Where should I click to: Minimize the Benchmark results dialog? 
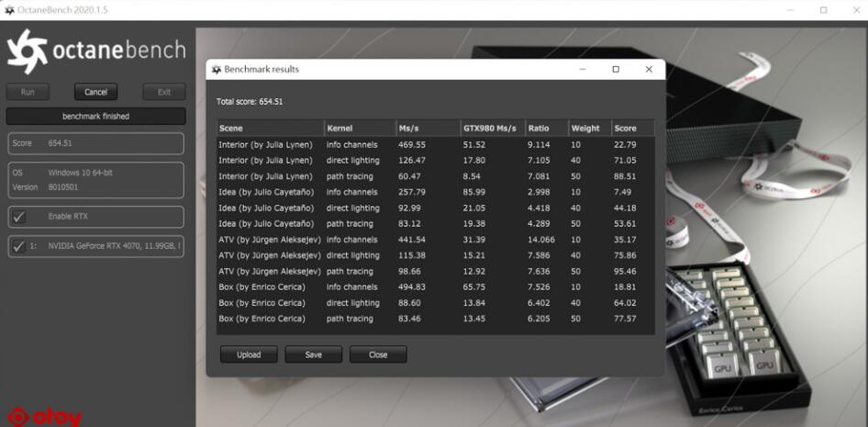583,69
